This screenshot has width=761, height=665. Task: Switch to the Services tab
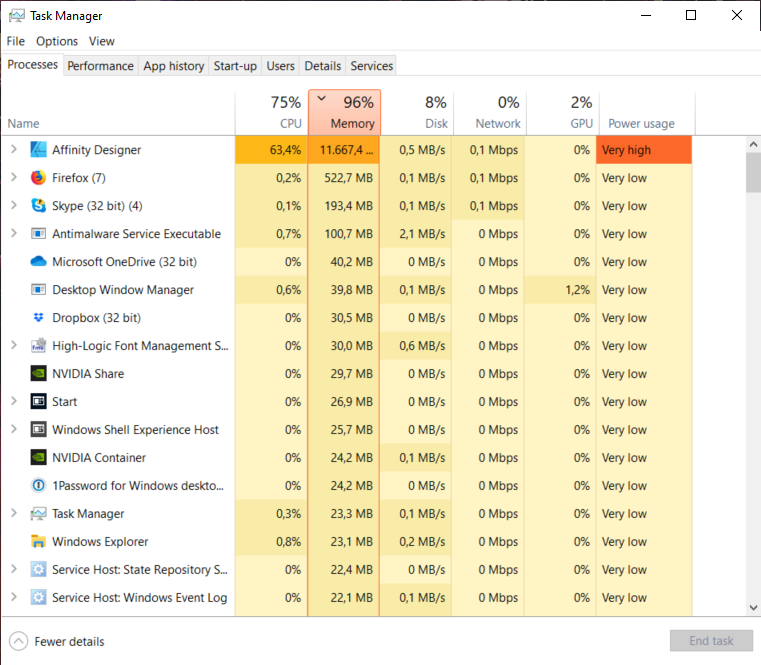pos(372,66)
